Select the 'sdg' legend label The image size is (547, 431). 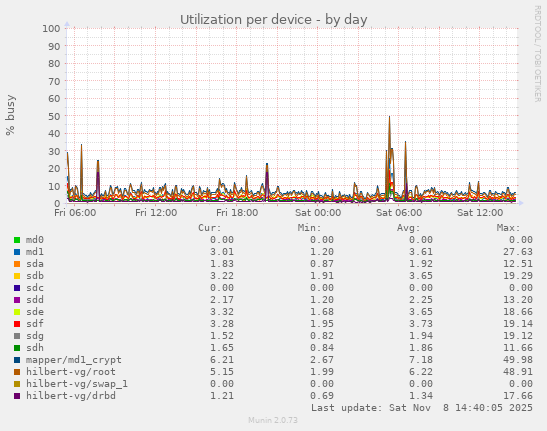pos(35,336)
